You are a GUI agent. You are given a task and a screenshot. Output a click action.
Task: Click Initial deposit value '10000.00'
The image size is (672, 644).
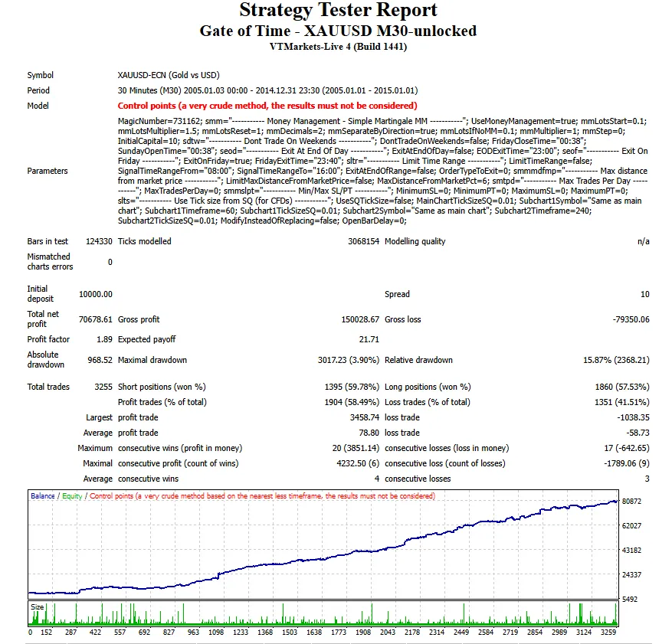pyautogui.click(x=96, y=294)
